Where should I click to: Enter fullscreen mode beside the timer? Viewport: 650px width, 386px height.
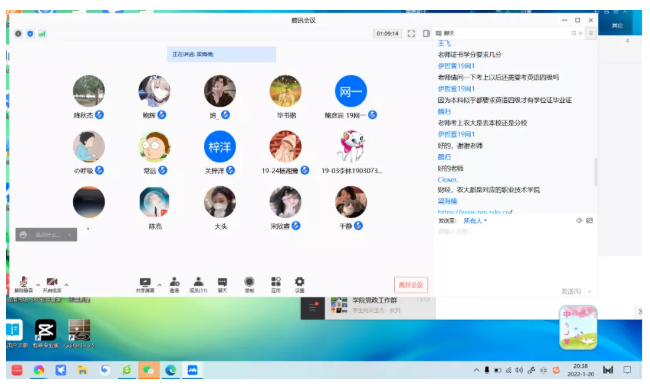[411, 34]
